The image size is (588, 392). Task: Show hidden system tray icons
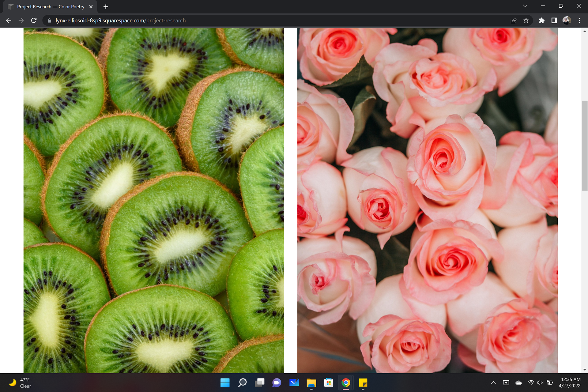click(x=493, y=383)
